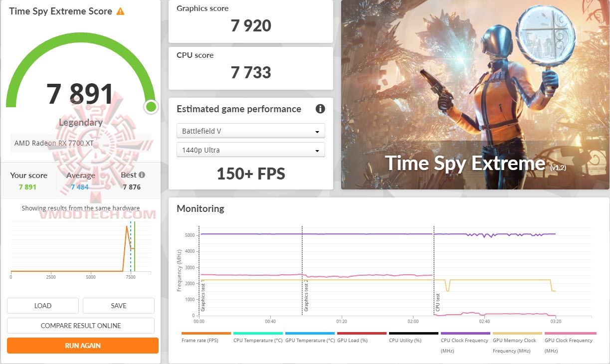Click the blue Average value 7 484
This screenshot has width=610, height=364.
[80, 187]
